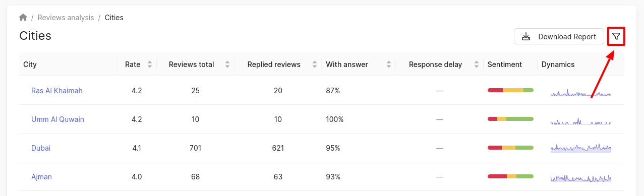Screen dimensions: 644x196
Task: Click the Dubai dynamics sparkline chart
Action: (x=581, y=148)
